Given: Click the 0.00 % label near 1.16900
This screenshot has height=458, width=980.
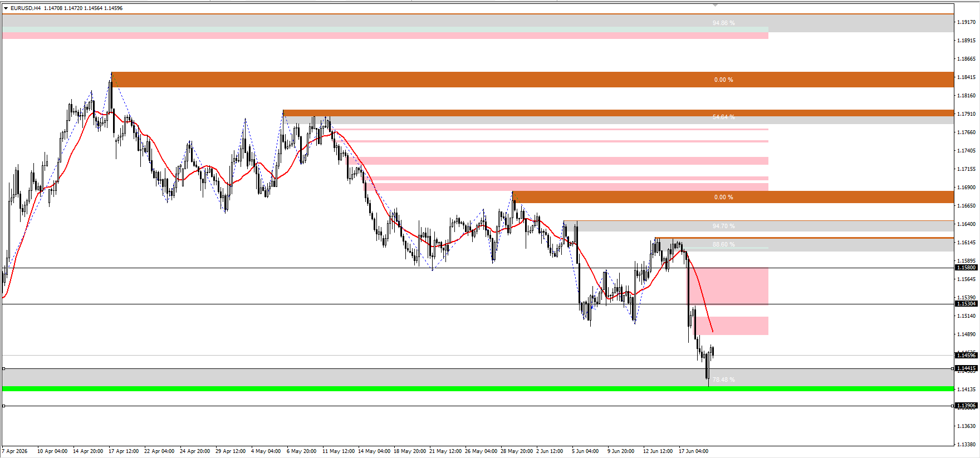Looking at the screenshot, I should (723, 197).
